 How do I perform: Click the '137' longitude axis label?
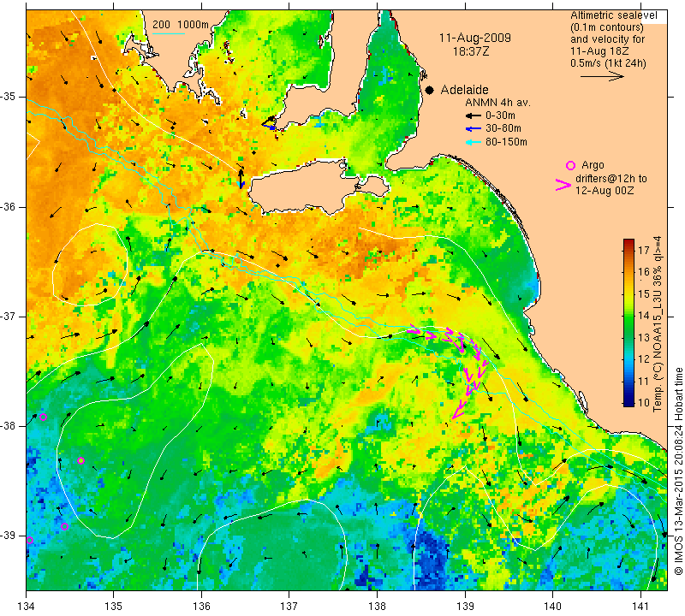coord(289,606)
